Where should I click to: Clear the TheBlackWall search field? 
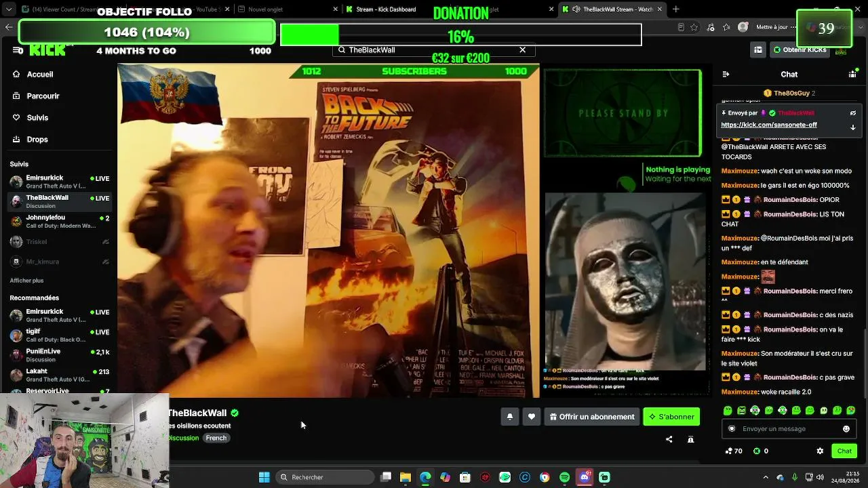(522, 50)
